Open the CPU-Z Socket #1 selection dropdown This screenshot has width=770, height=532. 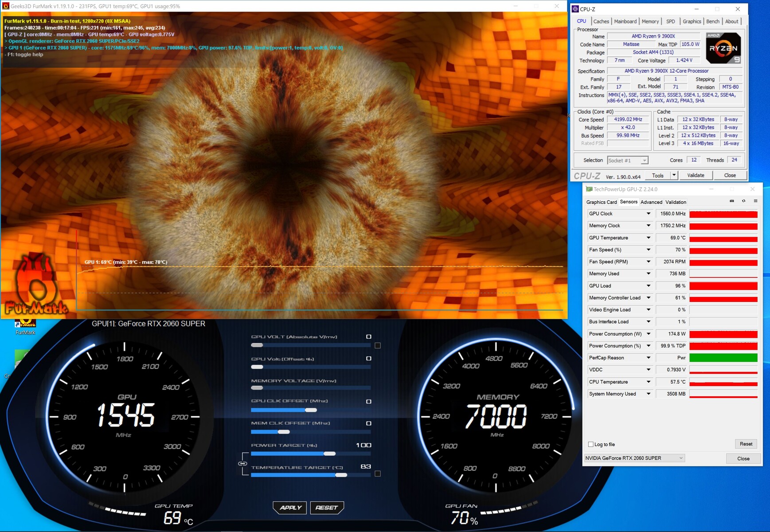click(x=628, y=160)
